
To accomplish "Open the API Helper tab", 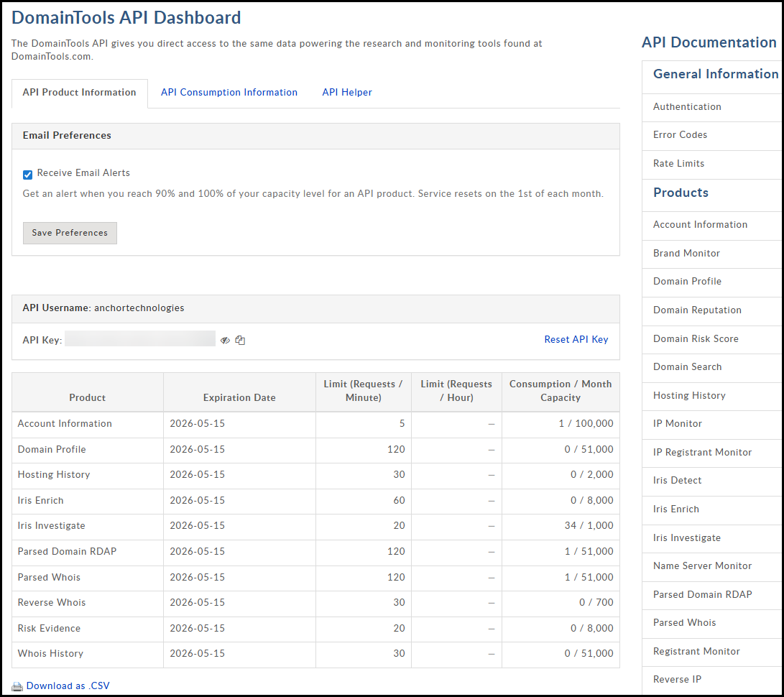I will point(346,92).
